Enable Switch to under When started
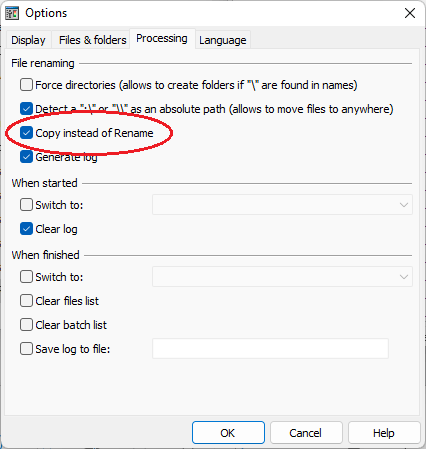Image resolution: width=426 pixels, height=449 pixels. coord(26,205)
